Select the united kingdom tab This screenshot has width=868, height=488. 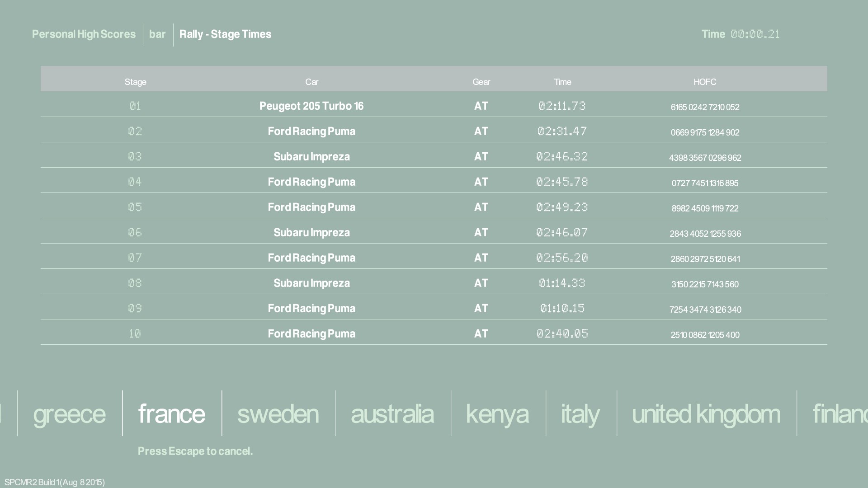pos(706,414)
